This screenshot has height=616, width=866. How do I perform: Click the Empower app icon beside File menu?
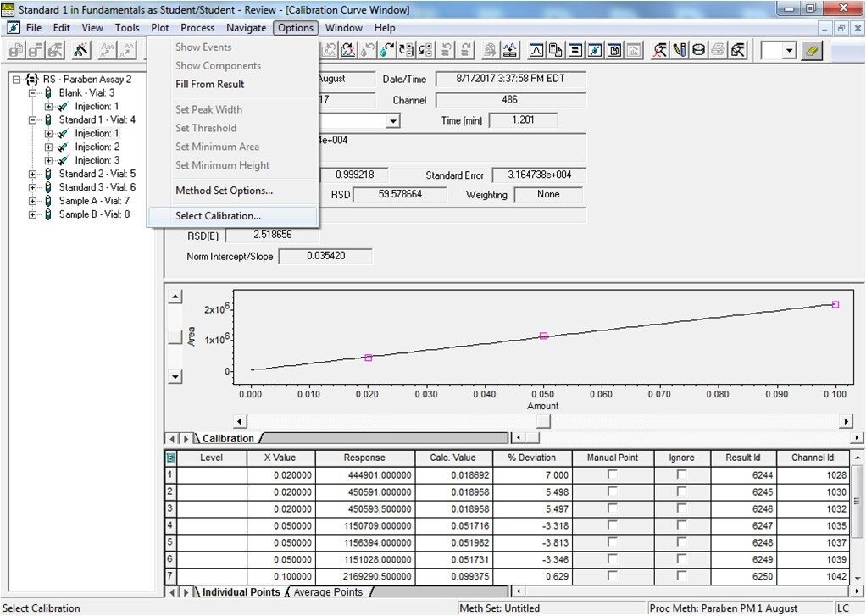click(x=14, y=28)
